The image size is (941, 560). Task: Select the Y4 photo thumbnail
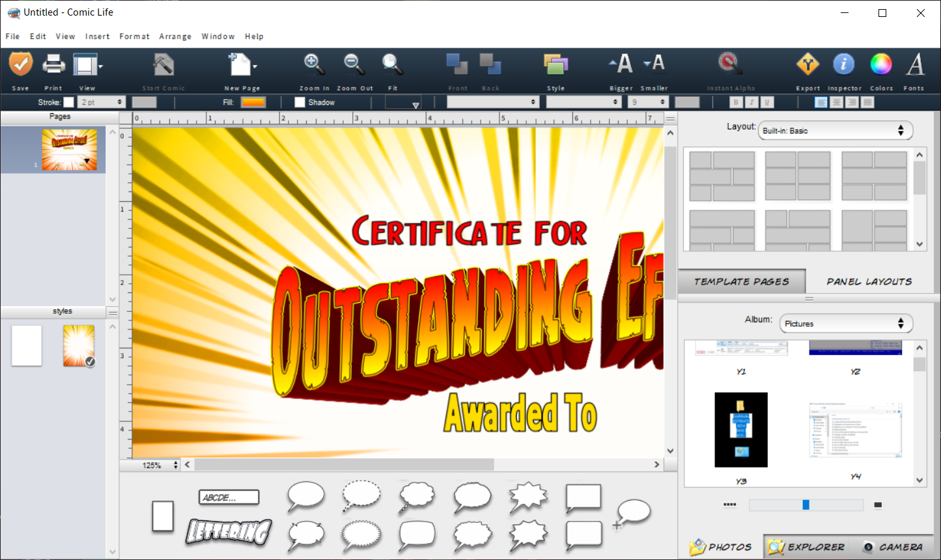click(856, 430)
